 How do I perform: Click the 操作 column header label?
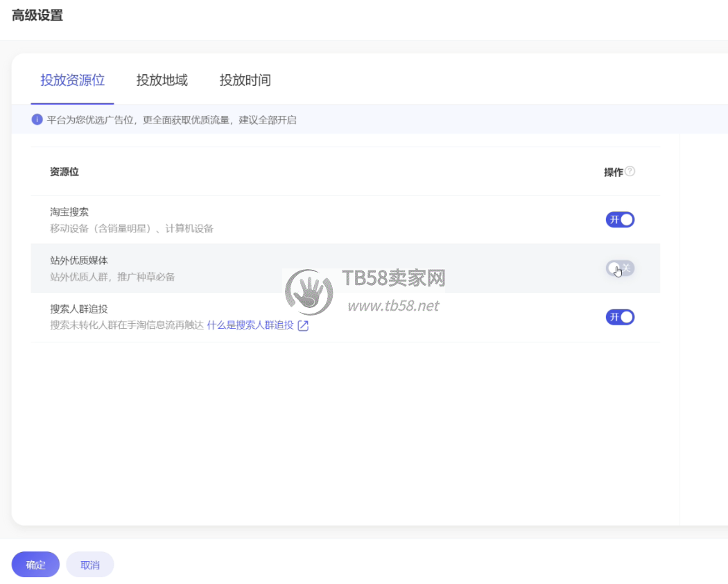613,172
